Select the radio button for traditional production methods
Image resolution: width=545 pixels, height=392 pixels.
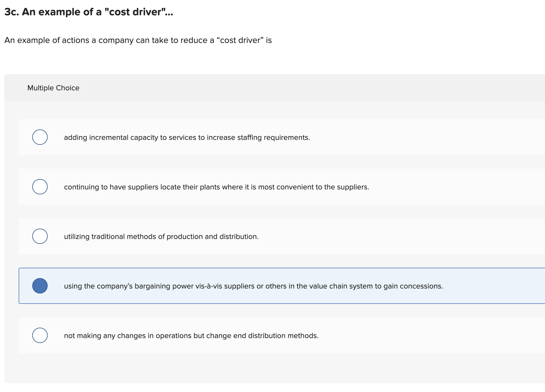[x=40, y=236]
